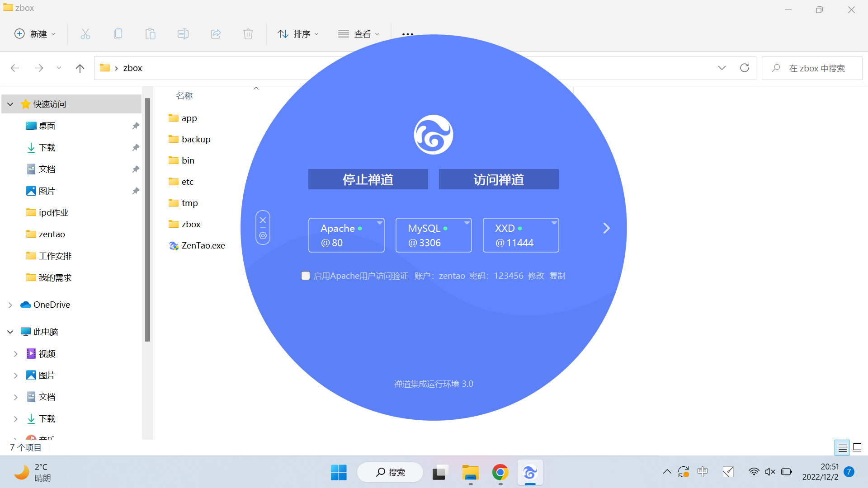Screen dimensions: 868x488
Task: Expand the OneDrive tree node
Action: coord(10,305)
